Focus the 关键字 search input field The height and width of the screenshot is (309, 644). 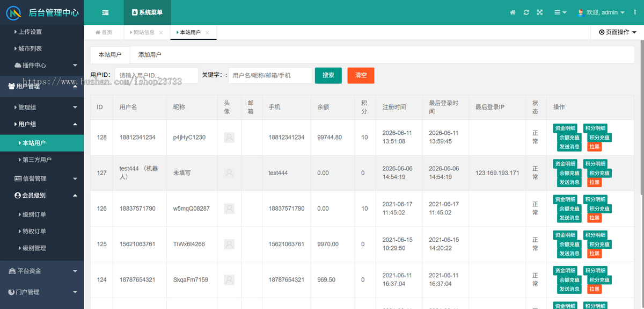pos(270,75)
